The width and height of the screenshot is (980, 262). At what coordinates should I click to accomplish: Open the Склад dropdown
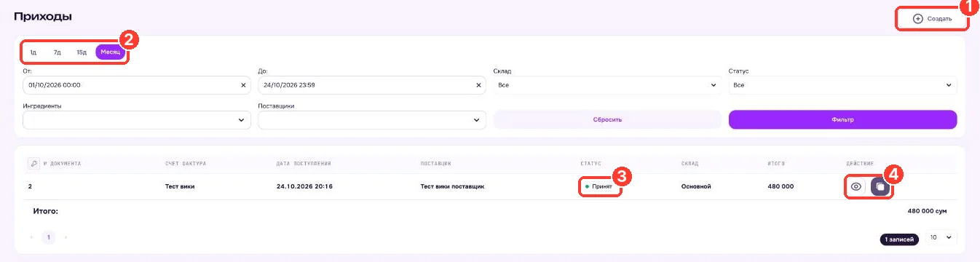pos(607,85)
